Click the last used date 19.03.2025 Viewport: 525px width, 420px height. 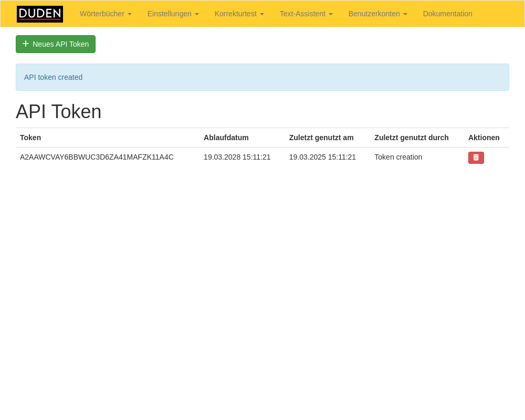coord(322,157)
